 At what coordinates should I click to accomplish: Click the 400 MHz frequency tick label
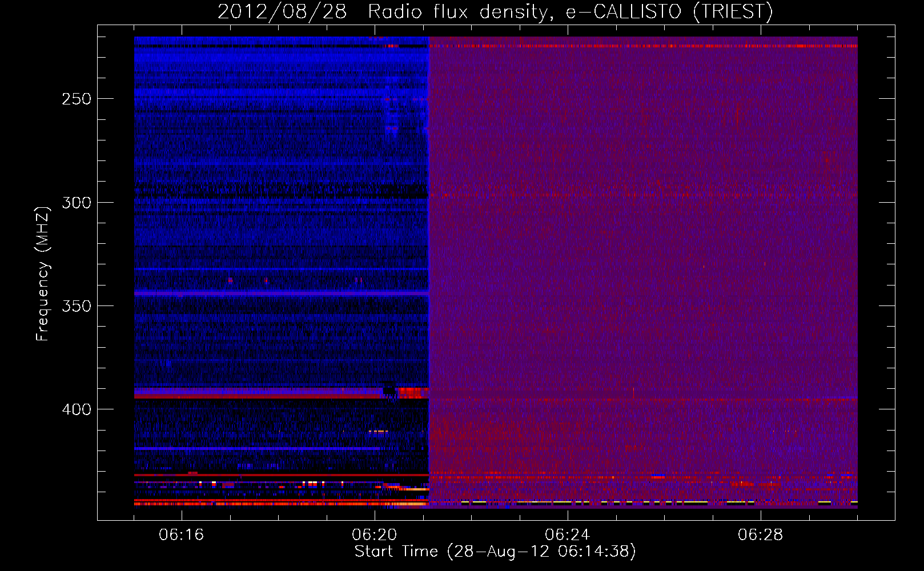tap(77, 409)
